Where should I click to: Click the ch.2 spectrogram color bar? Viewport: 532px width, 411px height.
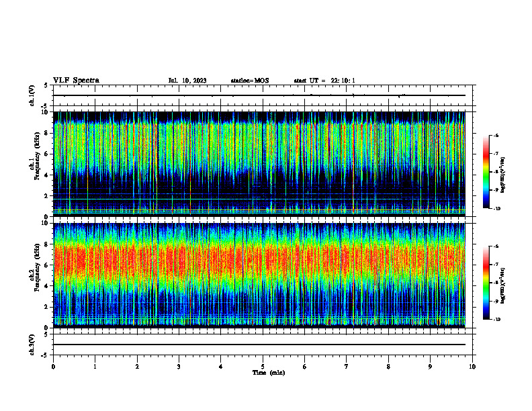pos(486,283)
